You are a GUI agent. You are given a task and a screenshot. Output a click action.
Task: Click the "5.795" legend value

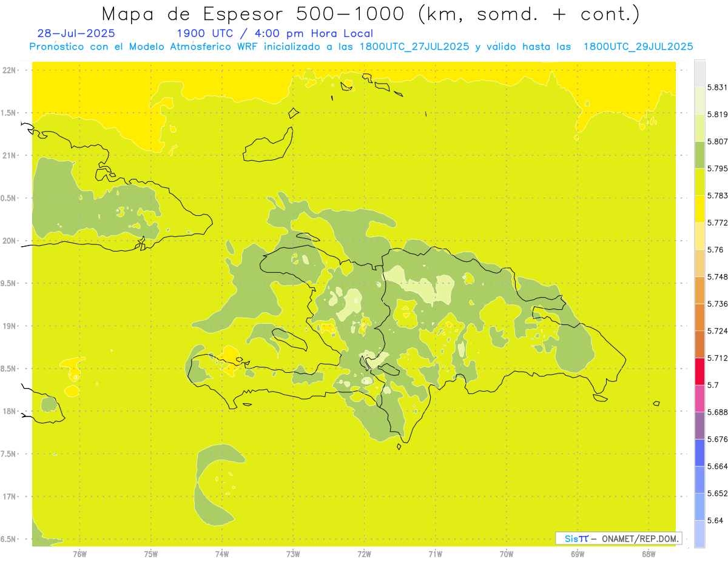pos(717,169)
